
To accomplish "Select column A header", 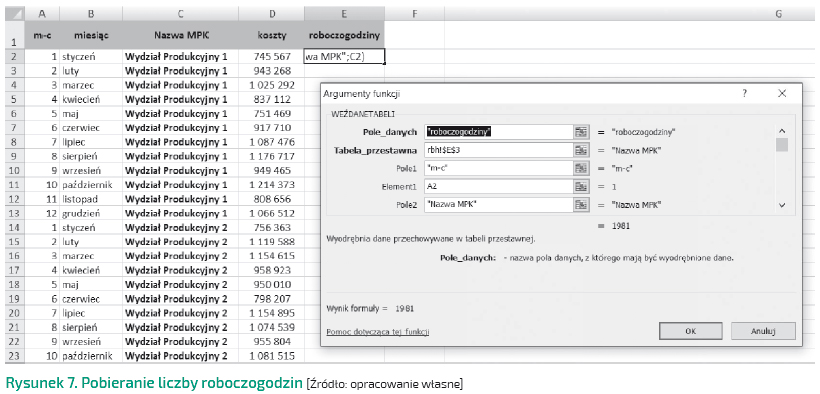I will click(41, 14).
